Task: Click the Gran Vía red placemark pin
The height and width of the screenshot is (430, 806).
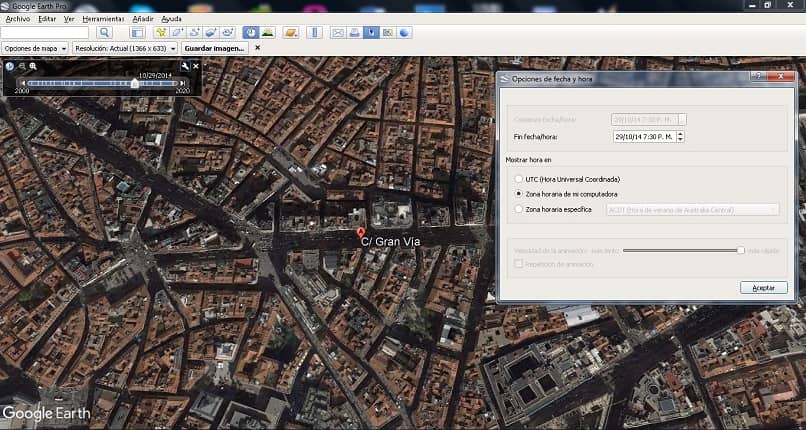Action: pyautogui.click(x=361, y=234)
